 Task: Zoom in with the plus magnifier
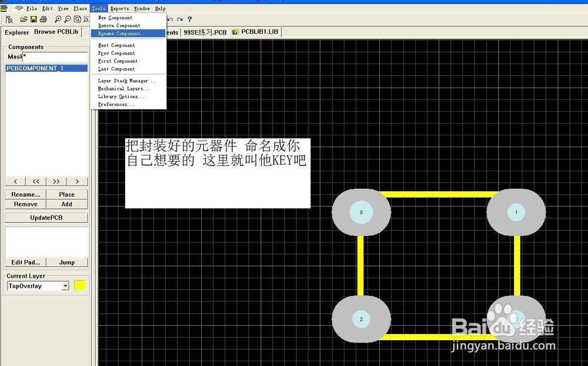click(x=58, y=19)
